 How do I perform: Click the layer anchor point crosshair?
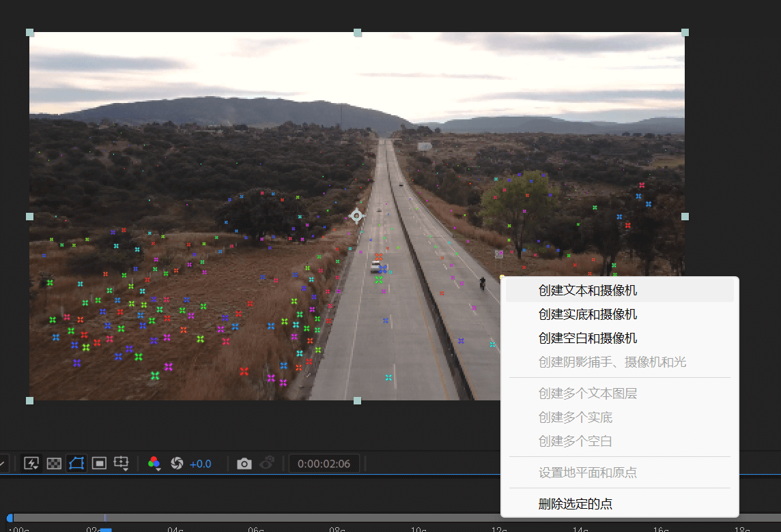click(356, 216)
